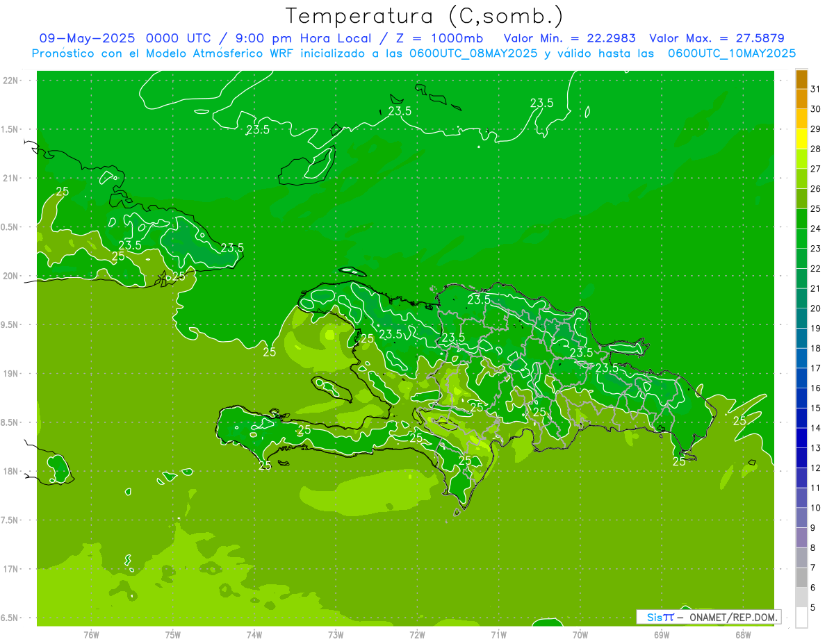Click the legend scale number 15
Image resolution: width=834 pixels, height=644 pixels.
pyautogui.click(x=815, y=408)
